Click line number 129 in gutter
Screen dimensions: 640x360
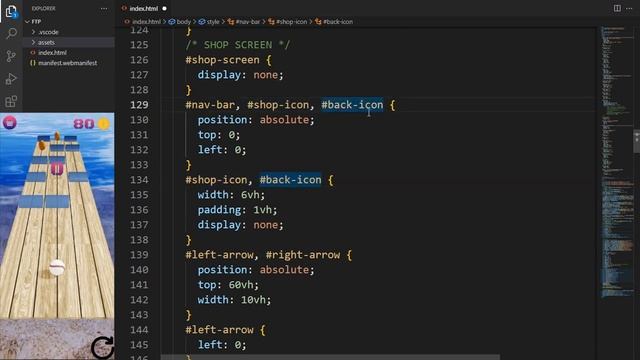coord(139,105)
